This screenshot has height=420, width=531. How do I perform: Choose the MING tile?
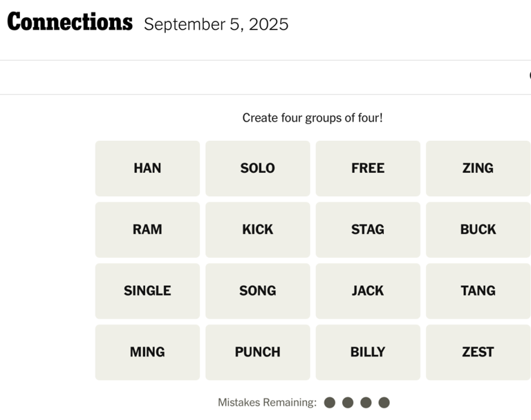click(147, 352)
